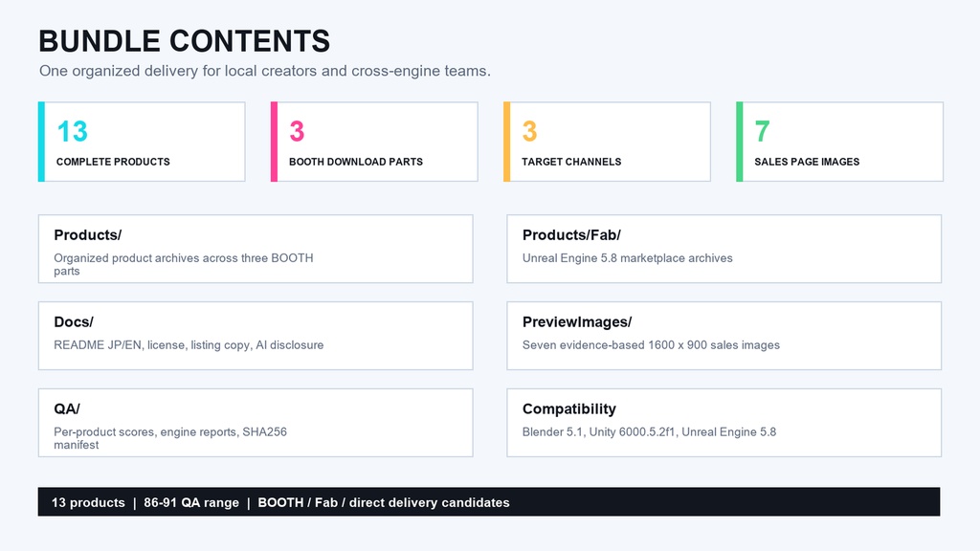
Task: Click the subtitle about cross-engine teams
Action: pos(265,71)
